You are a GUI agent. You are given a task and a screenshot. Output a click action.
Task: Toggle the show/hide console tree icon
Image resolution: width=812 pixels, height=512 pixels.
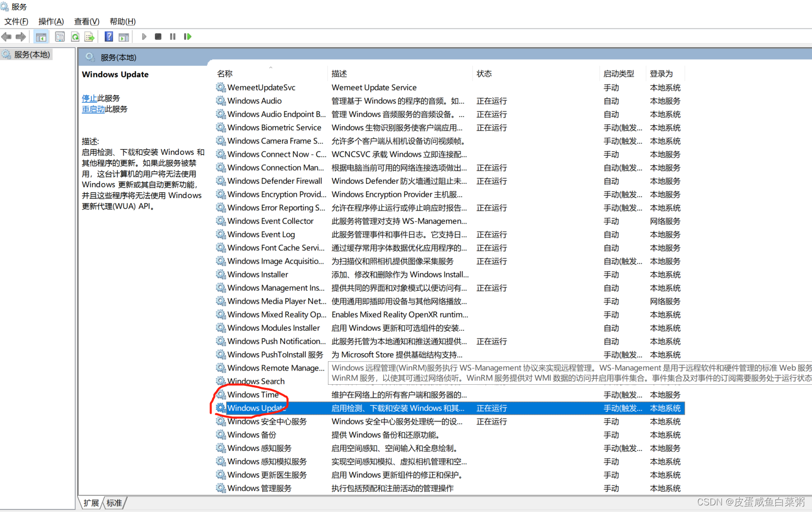pyautogui.click(x=41, y=37)
